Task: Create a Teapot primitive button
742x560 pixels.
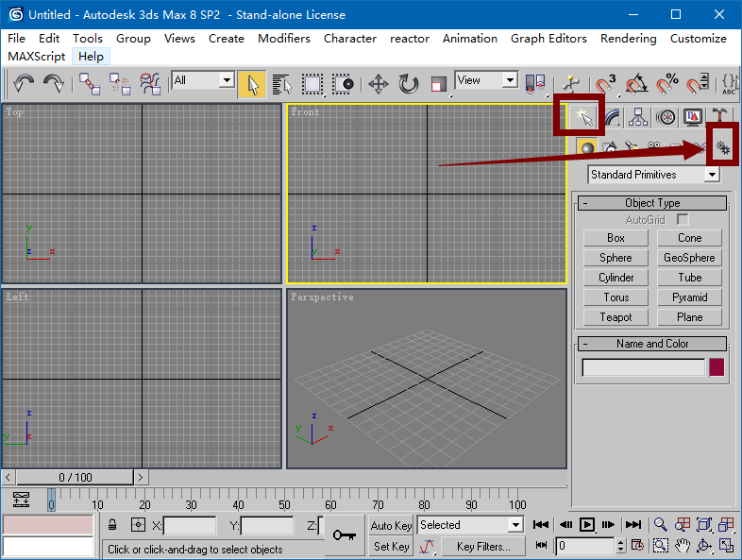Action: [x=616, y=317]
